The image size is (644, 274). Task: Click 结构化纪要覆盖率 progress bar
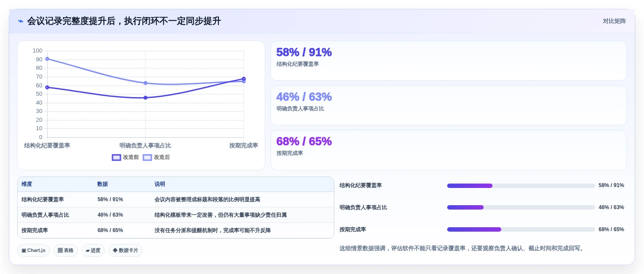coord(521,186)
